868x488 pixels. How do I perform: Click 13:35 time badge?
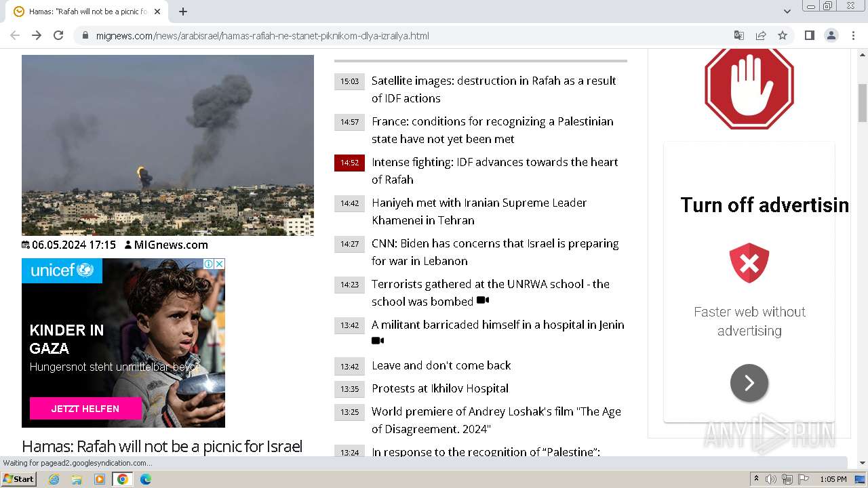(349, 389)
